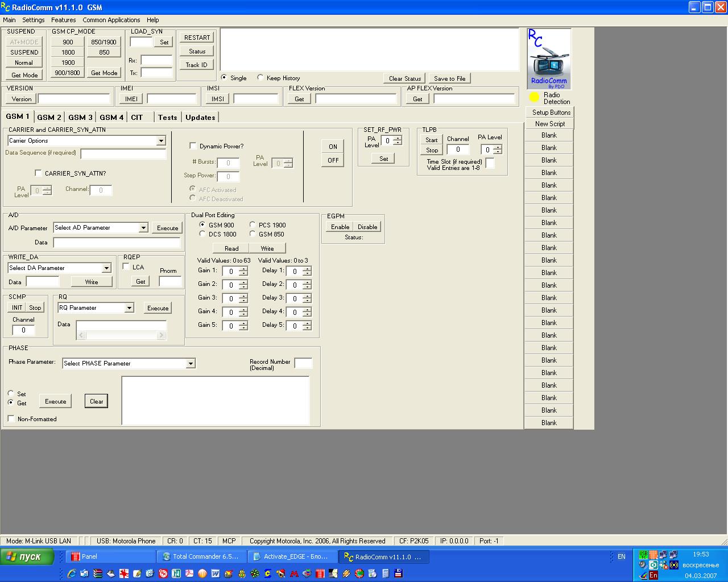The height and width of the screenshot is (582, 728).
Task: Open the Features menu
Action: (x=63, y=20)
